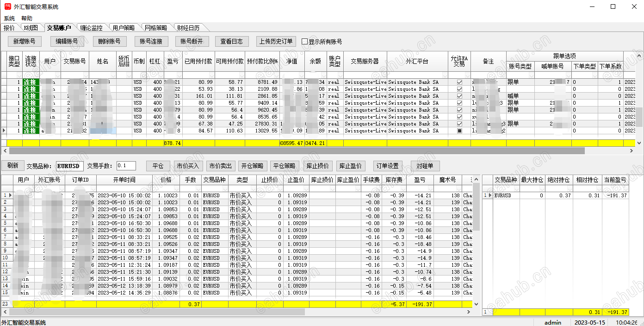Image resolution: width=644 pixels, height=326 pixels.
Task: Click the 交易手数 input field showing 0.1
Action: [x=126, y=166]
